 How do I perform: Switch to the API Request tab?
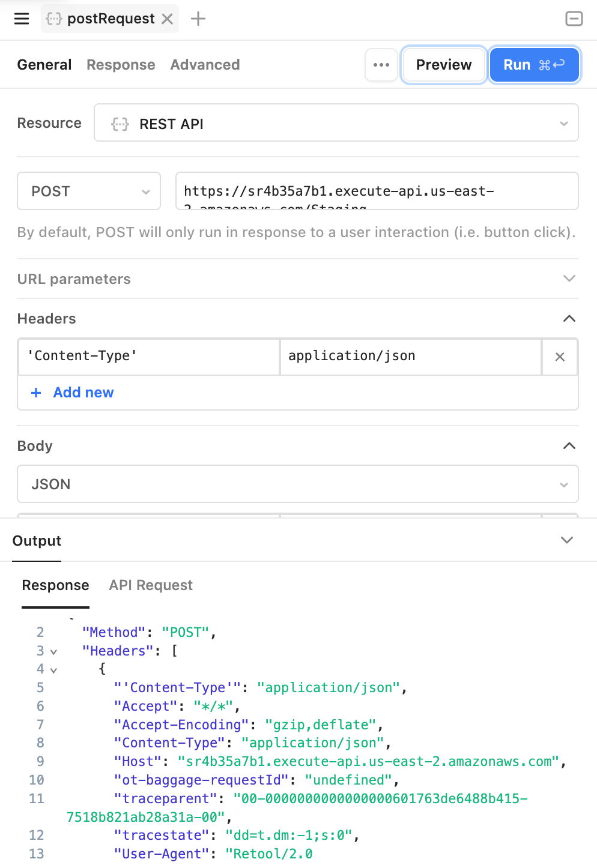151,585
